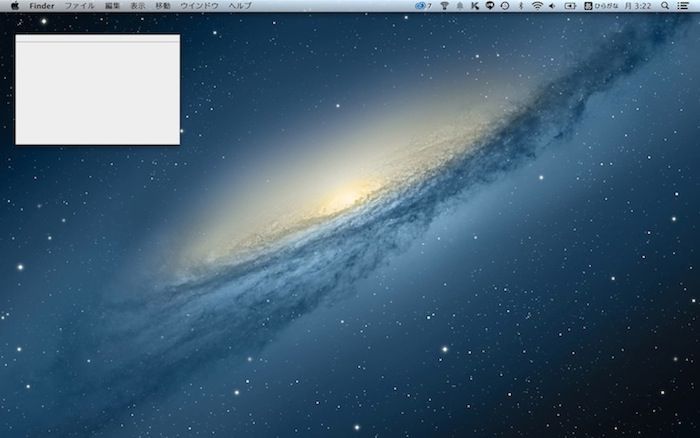700x438 pixels.
Task: Open the 表示 menu
Action: coord(138,6)
